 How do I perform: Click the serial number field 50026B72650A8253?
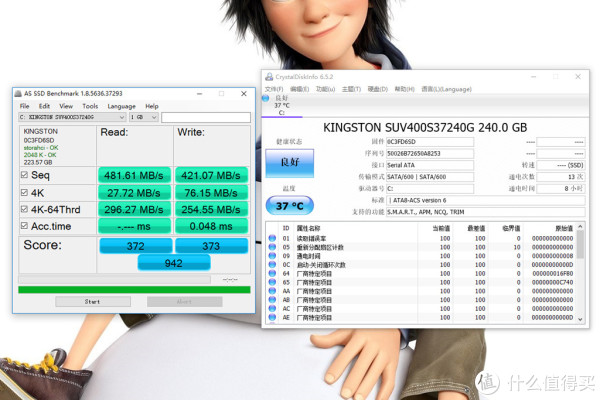pos(430,153)
